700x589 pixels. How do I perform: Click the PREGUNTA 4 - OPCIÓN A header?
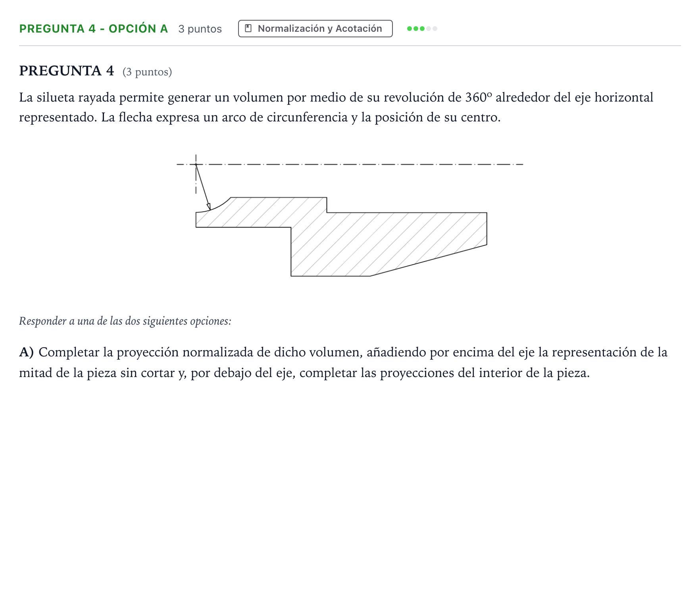click(x=94, y=29)
